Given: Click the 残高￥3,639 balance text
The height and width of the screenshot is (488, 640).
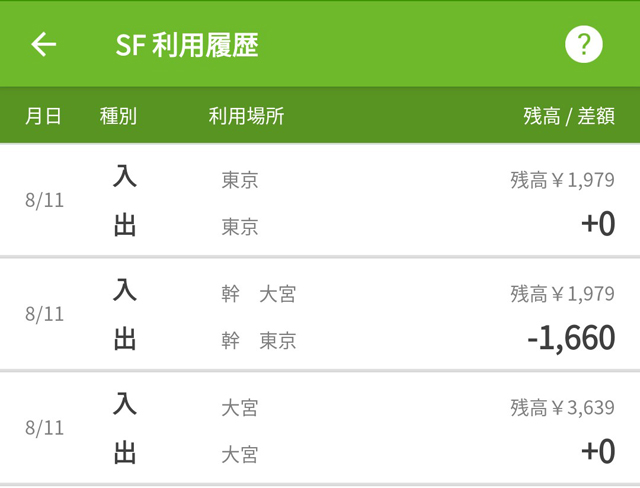Looking at the screenshot, I should [x=562, y=407].
